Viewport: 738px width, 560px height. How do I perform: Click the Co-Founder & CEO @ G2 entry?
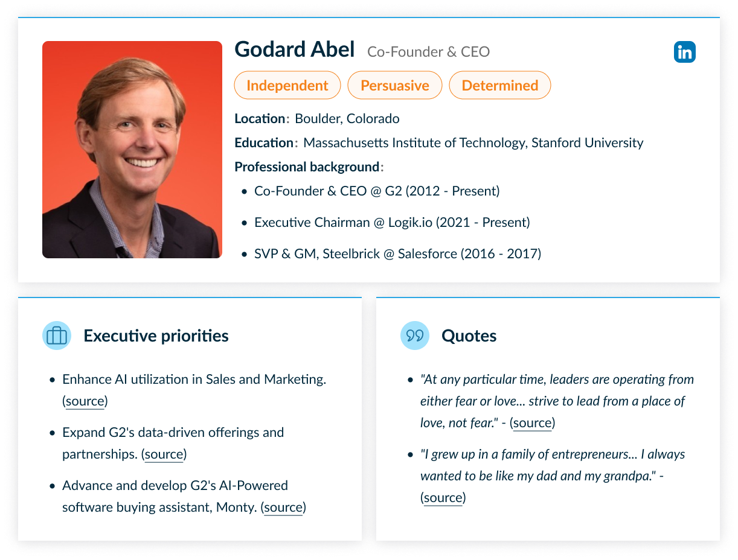(x=377, y=191)
